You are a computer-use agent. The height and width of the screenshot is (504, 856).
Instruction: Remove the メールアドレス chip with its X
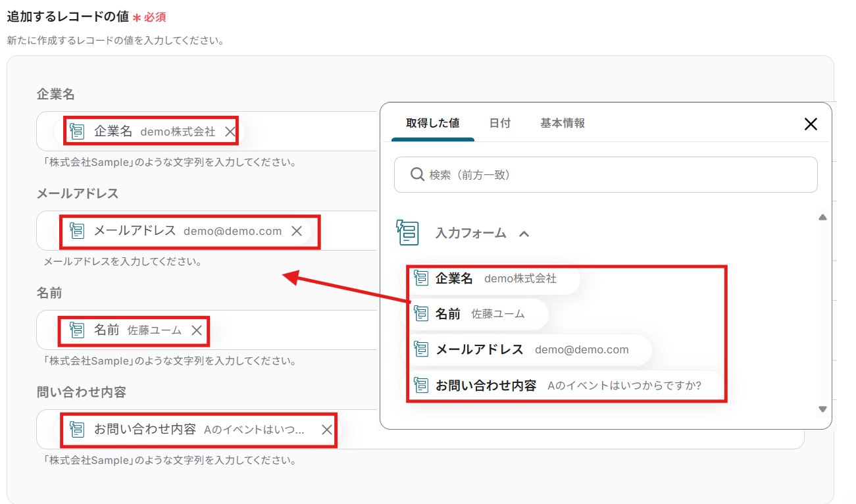coord(297,231)
